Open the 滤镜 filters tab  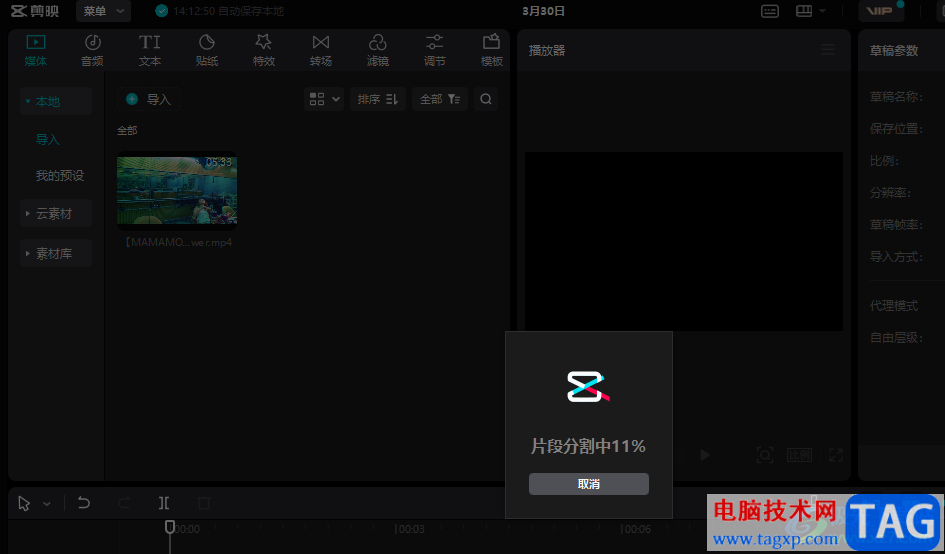pos(378,51)
